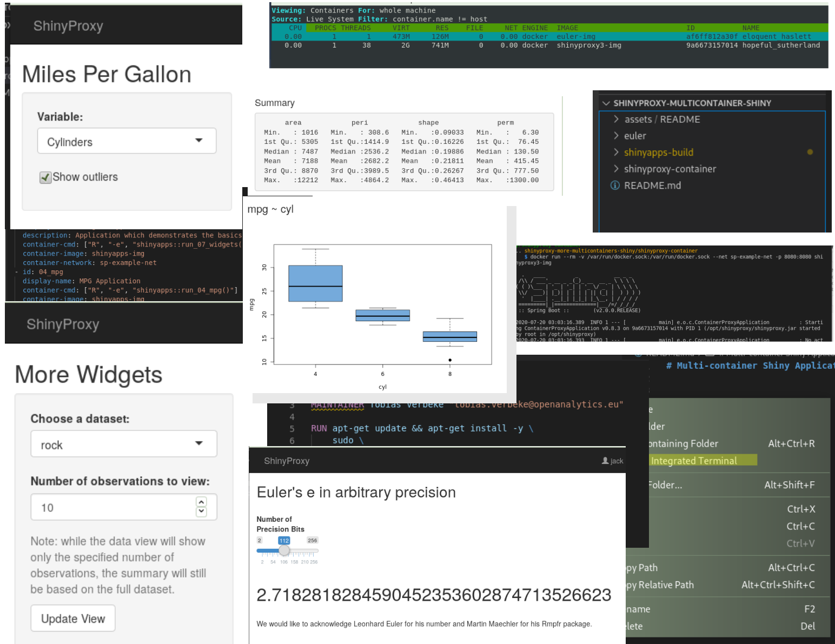The image size is (835, 644).
Task: Choose Containing Folder menu entry
Action: [731, 444]
